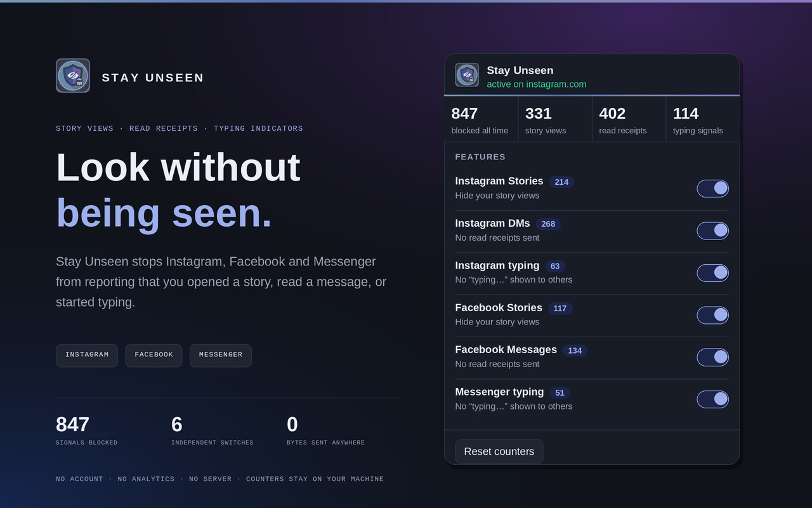Click the 331 story views stat

coord(555,119)
